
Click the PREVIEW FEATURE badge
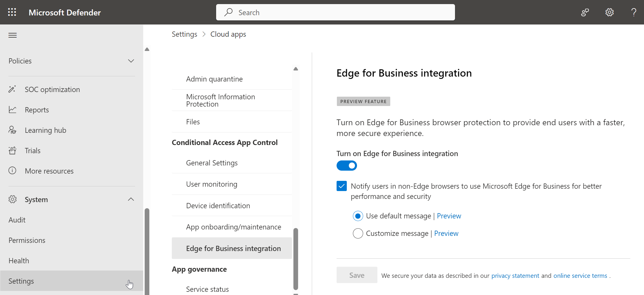(x=363, y=101)
